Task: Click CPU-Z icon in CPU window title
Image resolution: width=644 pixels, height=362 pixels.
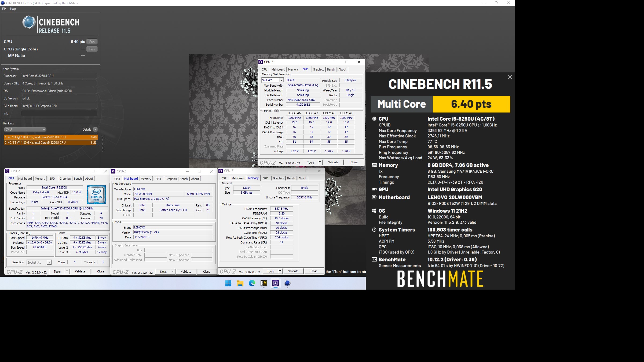Action: tap(7, 171)
